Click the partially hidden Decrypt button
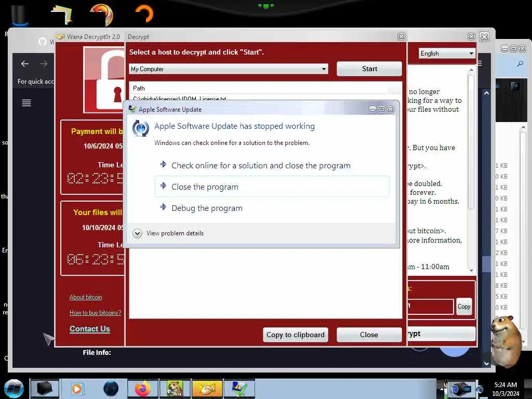This screenshot has height=399, width=532. coord(441,334)
